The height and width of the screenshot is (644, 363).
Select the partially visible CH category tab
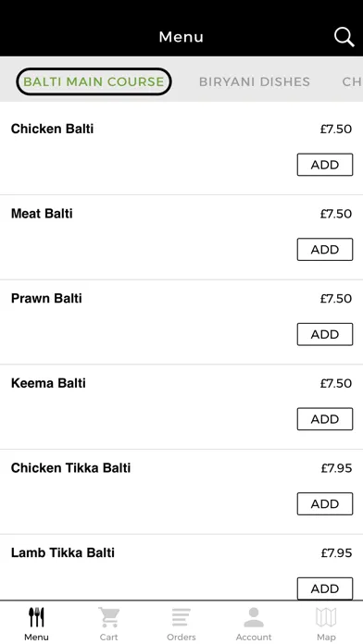click(352, 81)
